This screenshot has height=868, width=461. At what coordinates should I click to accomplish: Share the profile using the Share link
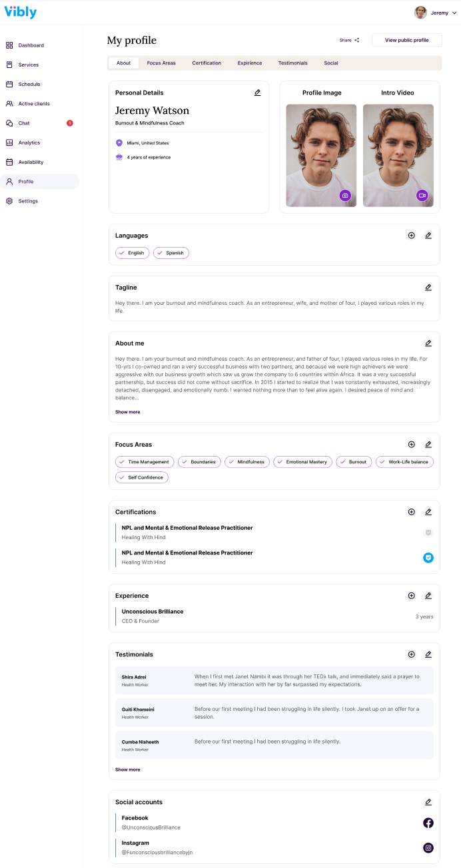(x=349, y=40)
